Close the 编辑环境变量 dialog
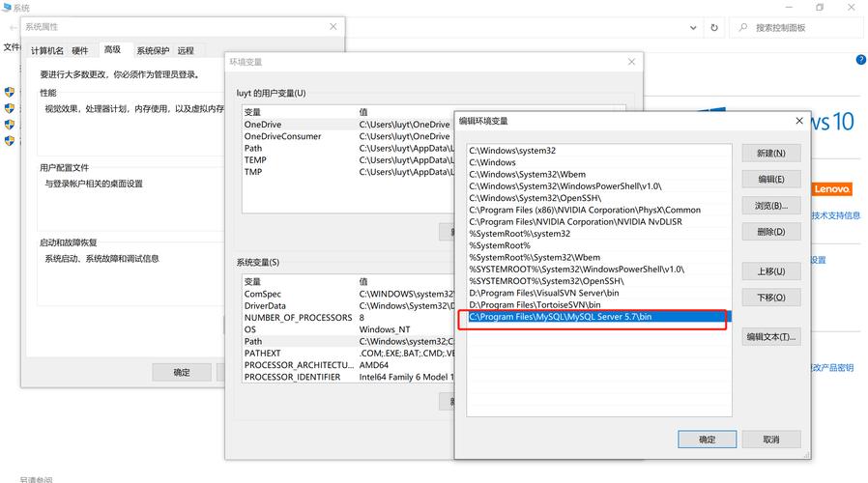 (798, 121)
